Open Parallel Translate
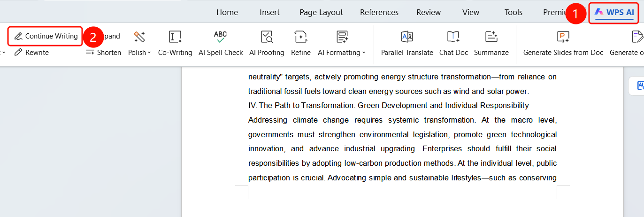644x217 pixels. coord(407,43)
